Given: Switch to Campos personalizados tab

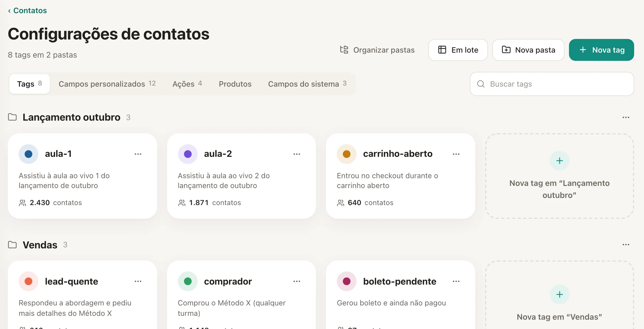Looking at the screenshot, I should click(107, 84).
